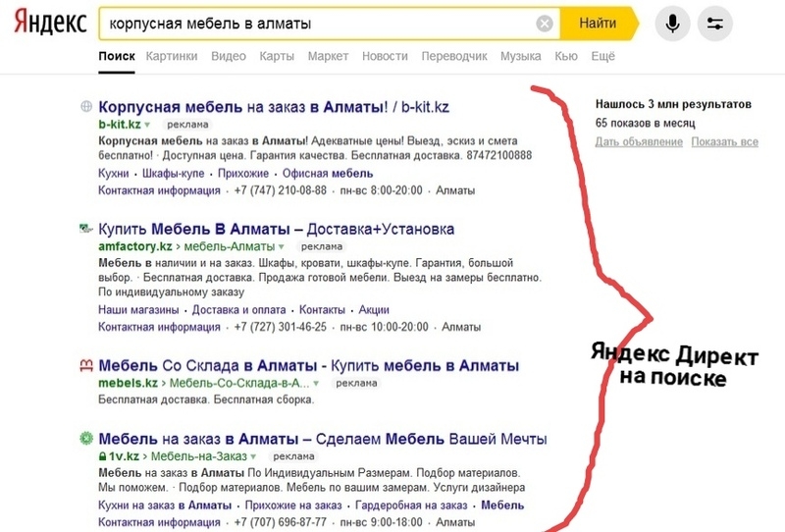Image resolution: width=785 pixels, height=532 pixels.
Task: Open the Прихожие sitelink
Action: pyautogui.click(x=243, y=174)
